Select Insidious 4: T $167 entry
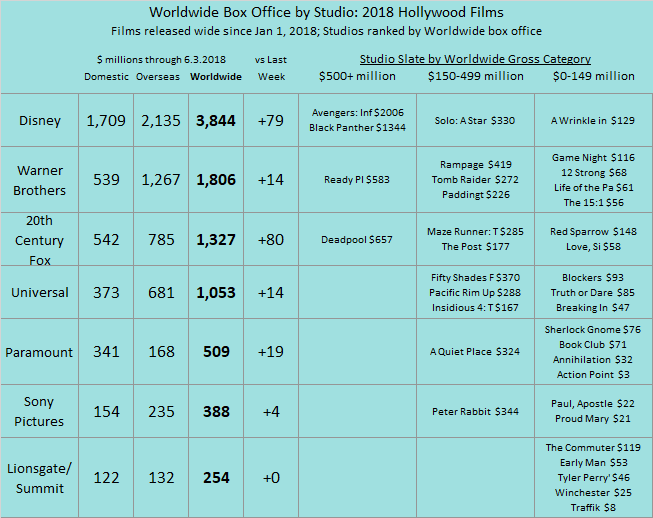Image resolution: width=653 pixels, height=518 pixels. point(475,308)
